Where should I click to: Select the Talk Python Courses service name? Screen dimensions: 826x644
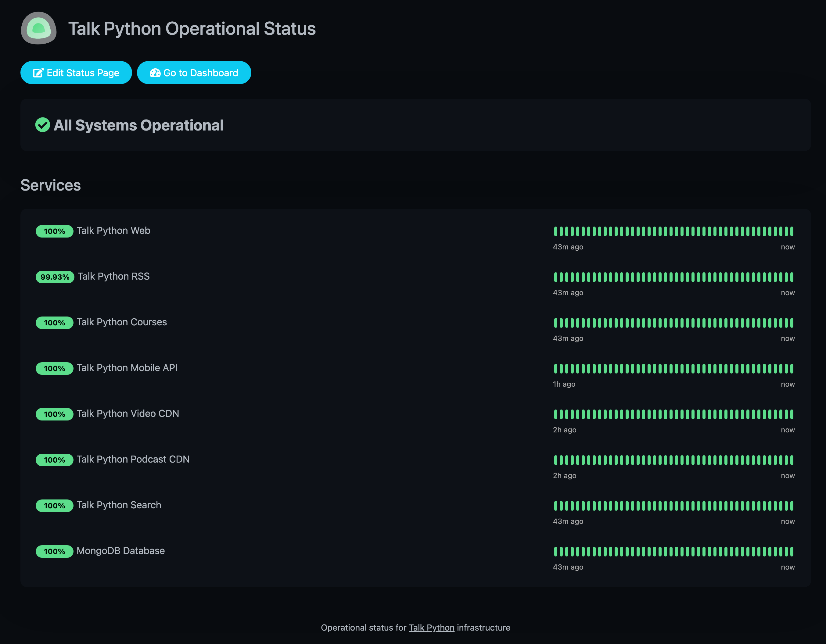[122, 322]
